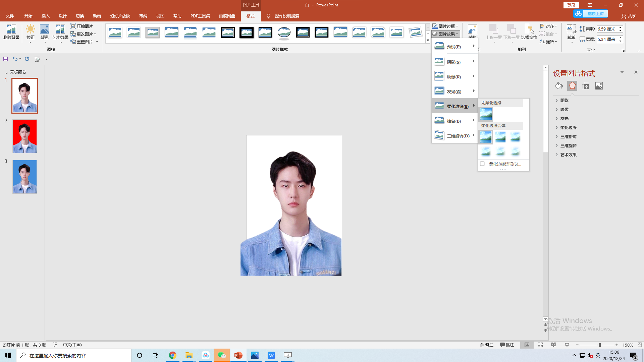Image resolution: width=644 pixels, height=362 pixels.
Task: Open PowerPoint from the Windows taskbar
Action: point(238,355)
